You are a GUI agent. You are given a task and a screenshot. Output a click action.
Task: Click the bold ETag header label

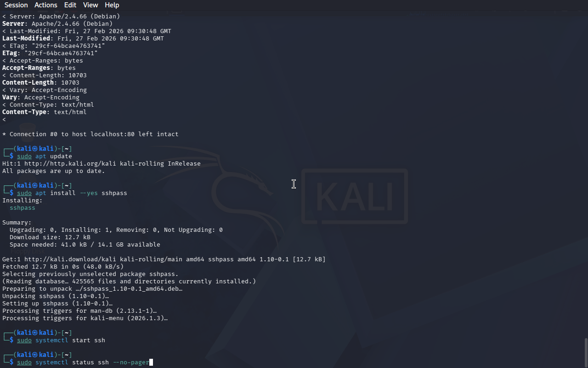pos(10,53)
